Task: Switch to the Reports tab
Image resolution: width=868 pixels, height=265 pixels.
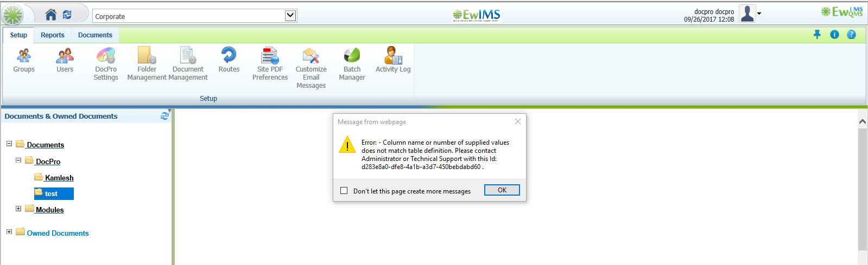Action: tap(53, 35)
